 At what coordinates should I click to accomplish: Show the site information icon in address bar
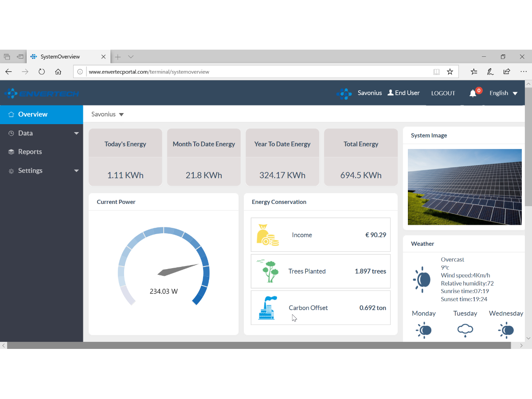coord(80,71)
